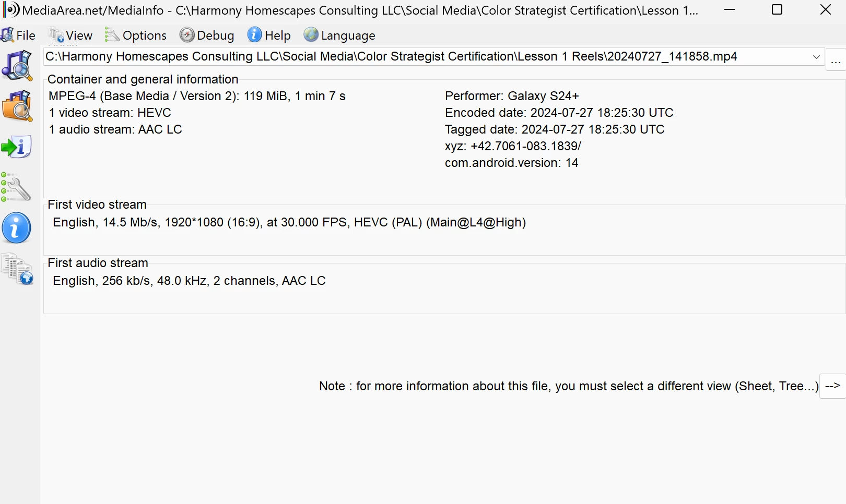
Task: Expand the file path dropdown arrow
Action: pos(816,57)
